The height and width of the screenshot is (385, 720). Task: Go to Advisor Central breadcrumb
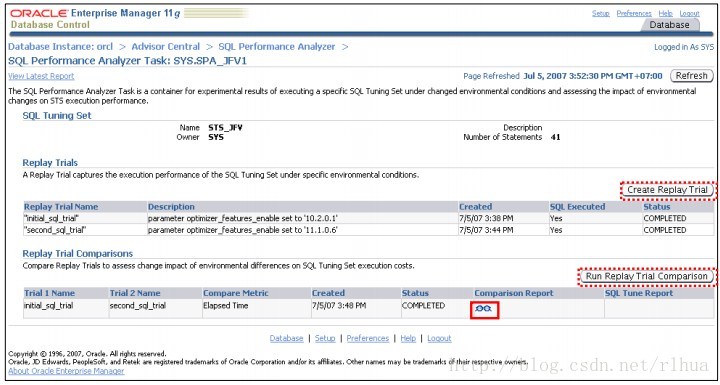[x=165, y=47]
